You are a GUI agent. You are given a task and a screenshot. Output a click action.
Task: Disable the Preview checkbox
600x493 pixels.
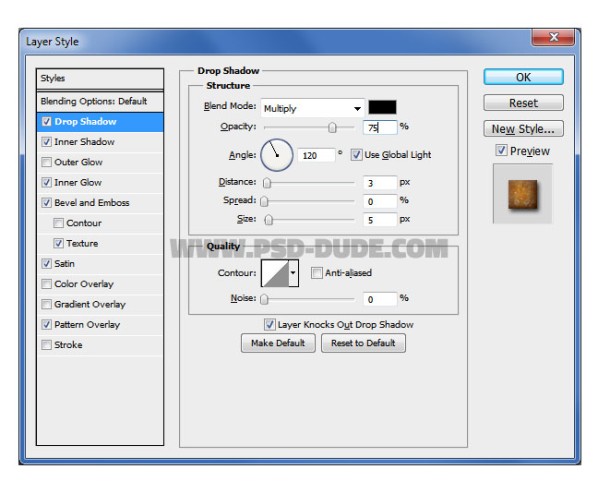[x=501, y=150]
